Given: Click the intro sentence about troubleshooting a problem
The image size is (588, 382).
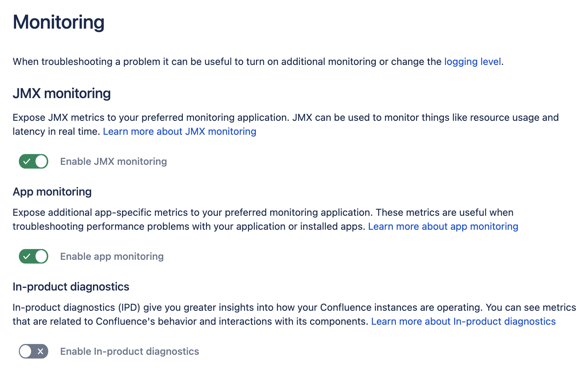Looking at the screenshot, I should pos(227,61).
